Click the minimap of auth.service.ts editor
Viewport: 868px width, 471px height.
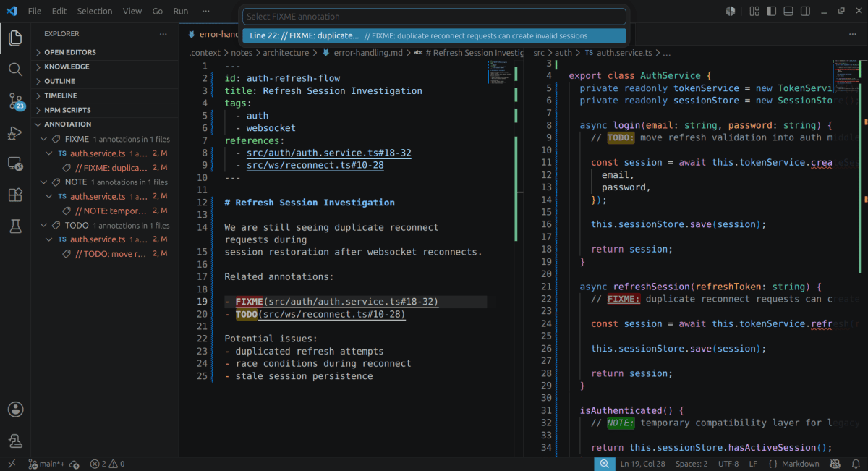click(844, 76)
